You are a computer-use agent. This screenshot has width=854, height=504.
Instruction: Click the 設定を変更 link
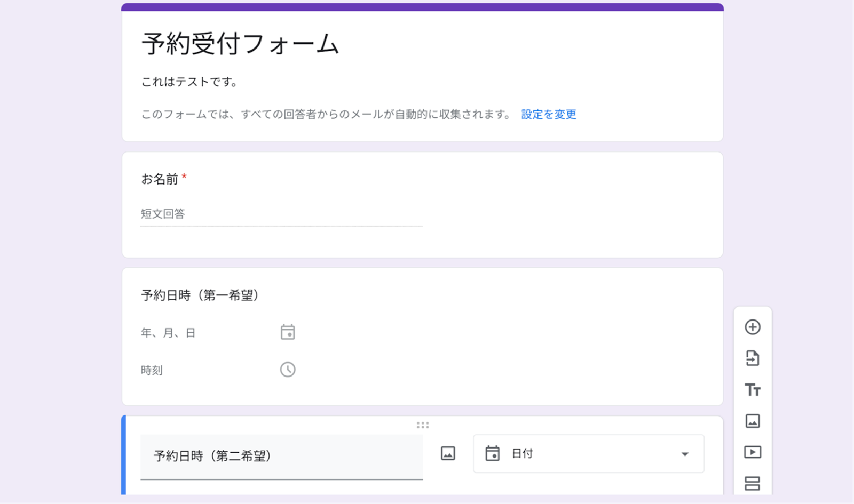pos(549,114)
